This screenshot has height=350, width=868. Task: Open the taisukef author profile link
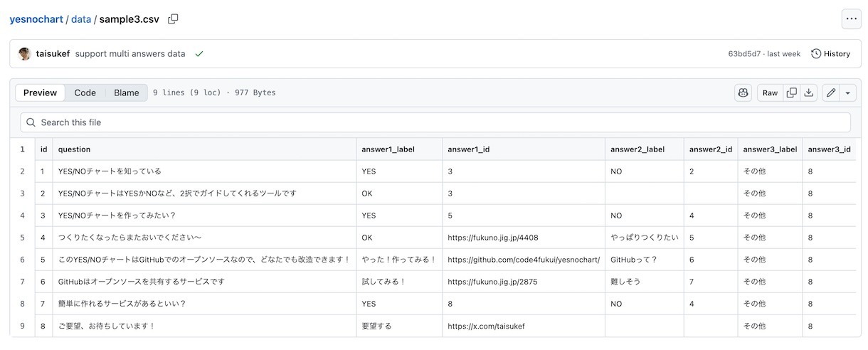[53, 54]
